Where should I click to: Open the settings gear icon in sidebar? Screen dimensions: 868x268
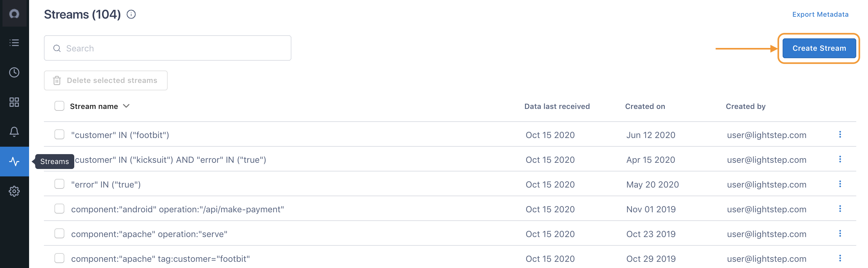[x=14, y=191]
